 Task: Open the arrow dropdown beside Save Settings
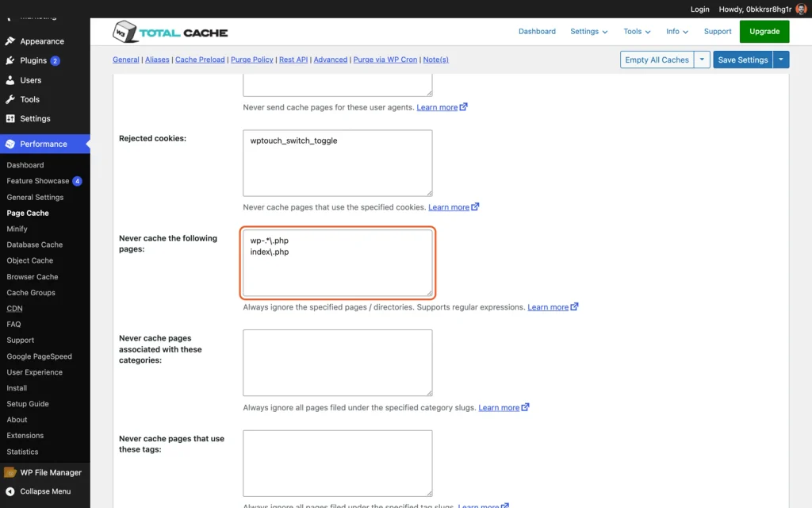(x=781, y=60)
